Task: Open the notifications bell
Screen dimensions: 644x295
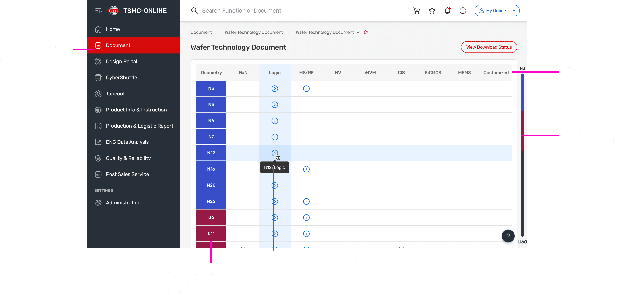Action: (447, 10)
